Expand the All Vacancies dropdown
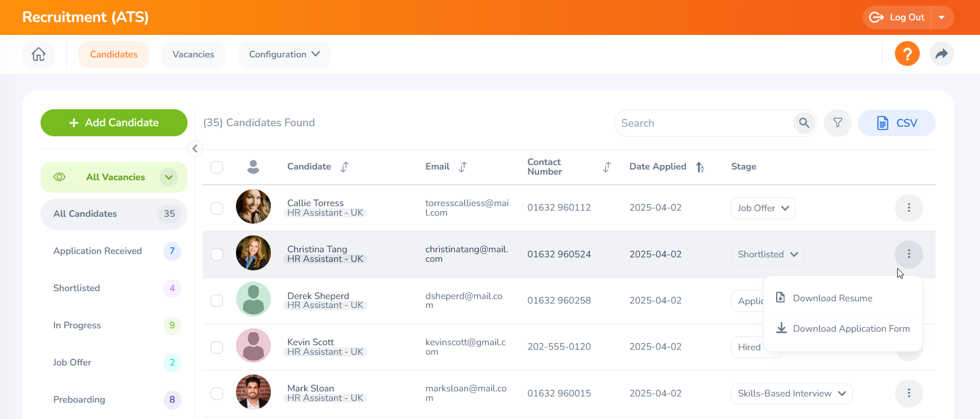This screenshot has height=419, width=980. (168, 177)
